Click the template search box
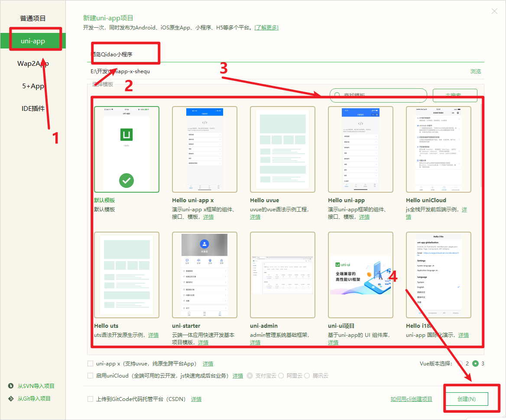The width and height of the screenshot is (506, 420). coord(378,95)
